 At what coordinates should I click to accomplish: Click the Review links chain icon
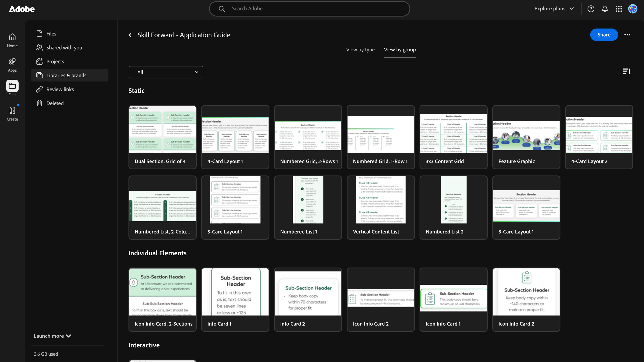point(39,89)
